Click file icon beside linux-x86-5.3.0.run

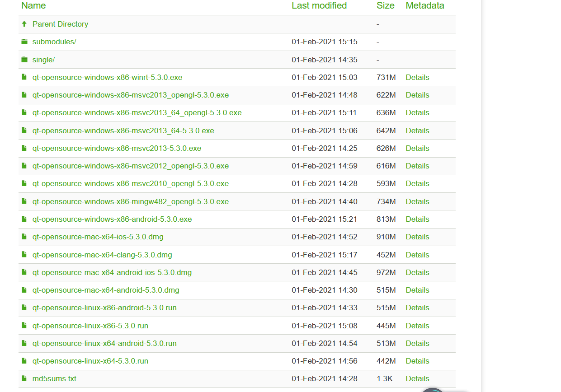pyautogui.click(x=24, y=326)
